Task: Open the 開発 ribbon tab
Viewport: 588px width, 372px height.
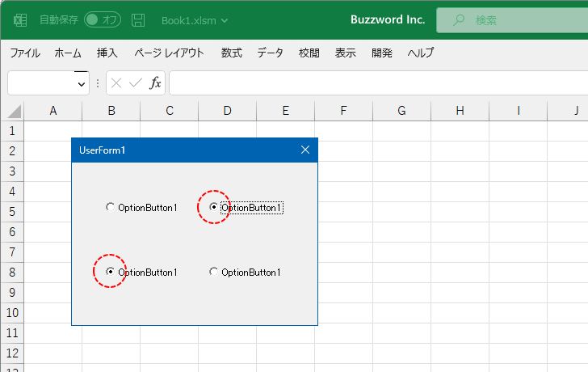Action: pos(382,53)
